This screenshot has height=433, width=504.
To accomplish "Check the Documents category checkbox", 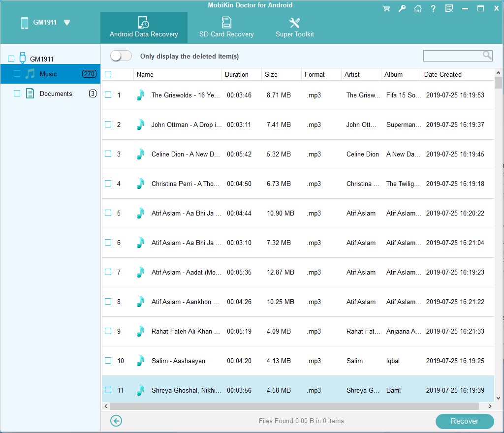I will pos(17,93).
